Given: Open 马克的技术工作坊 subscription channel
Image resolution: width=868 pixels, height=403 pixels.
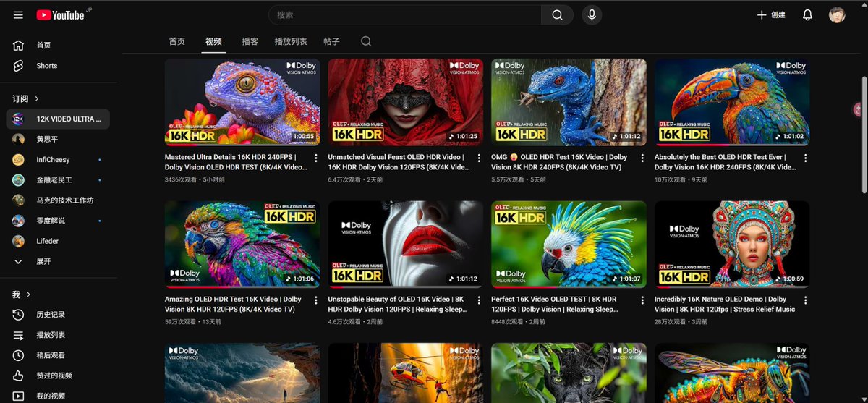Looking at the screenshot, I should coord(58,200).
